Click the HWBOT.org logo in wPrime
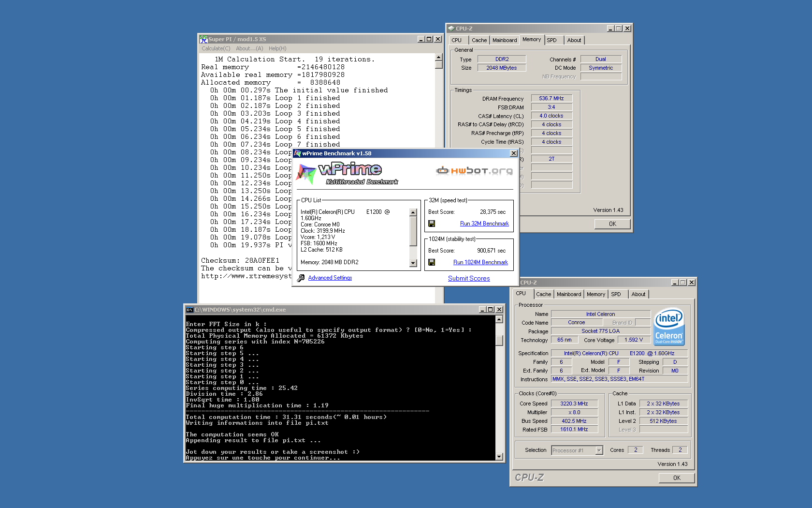This screenshot has height=508, width=812. 474,170
